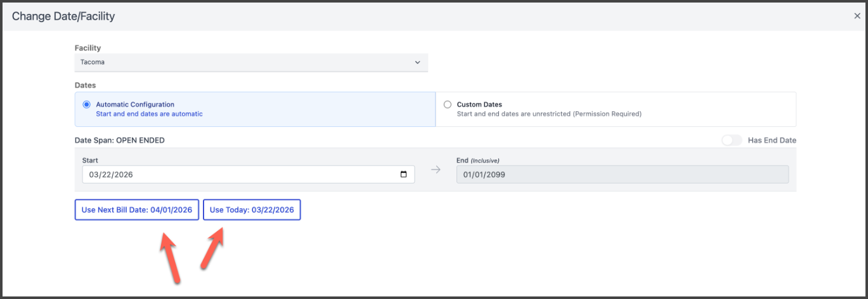Choose the Custom Dates radio button
868x299 pixels.
(448, 105)
